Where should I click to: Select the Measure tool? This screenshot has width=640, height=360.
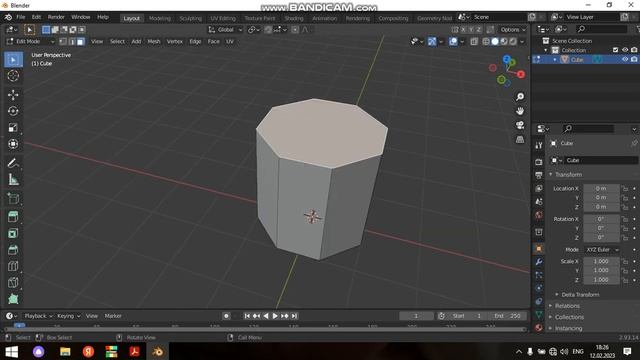pyautogui.click(x=13, y=179)
